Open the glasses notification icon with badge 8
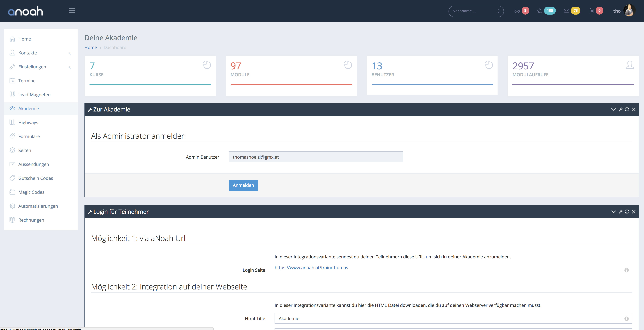 (517, 11)
